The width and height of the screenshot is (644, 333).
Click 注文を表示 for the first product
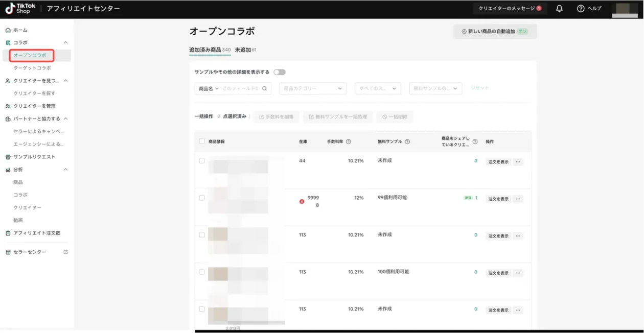(498, 162)
